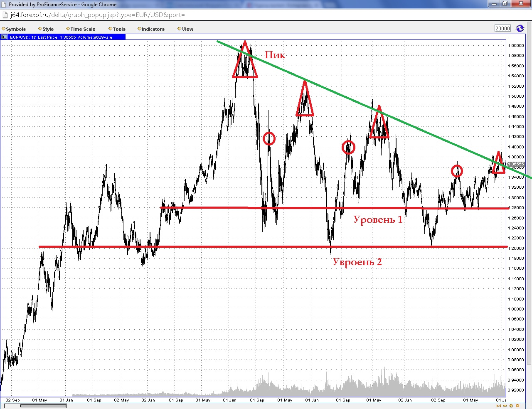Click the 1,00000 price axis label
This screenshot has height=409, width=532.
[516, 350]
